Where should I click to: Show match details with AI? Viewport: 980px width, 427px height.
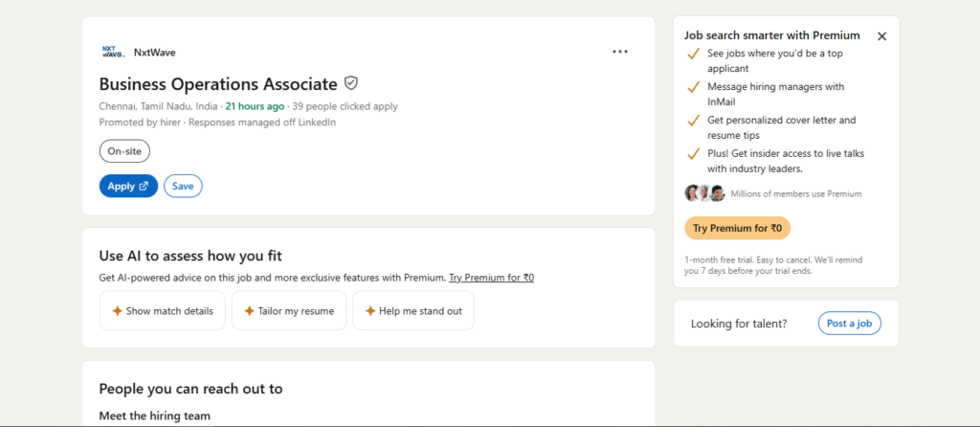163,311
